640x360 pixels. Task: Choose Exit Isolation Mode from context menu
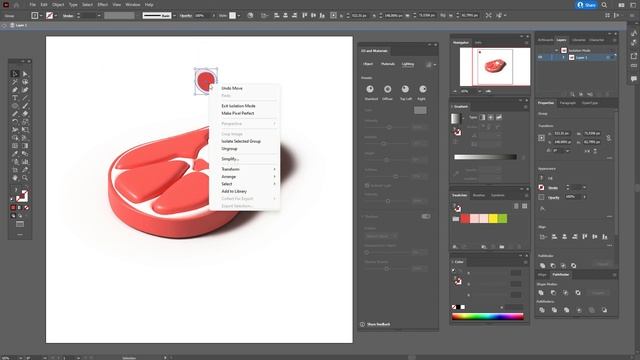(238, 106)
